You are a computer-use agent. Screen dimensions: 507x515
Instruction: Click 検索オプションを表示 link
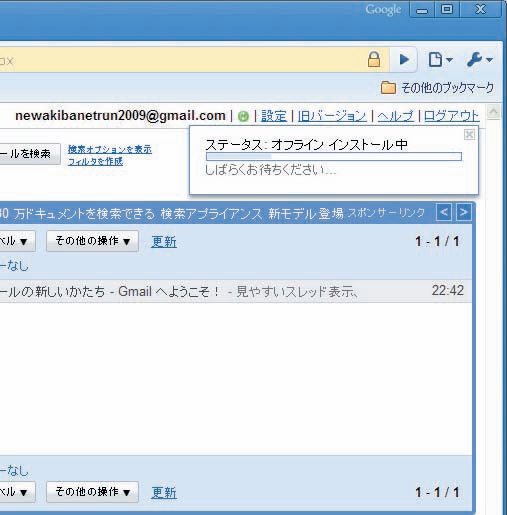click(x=110, y=149)
